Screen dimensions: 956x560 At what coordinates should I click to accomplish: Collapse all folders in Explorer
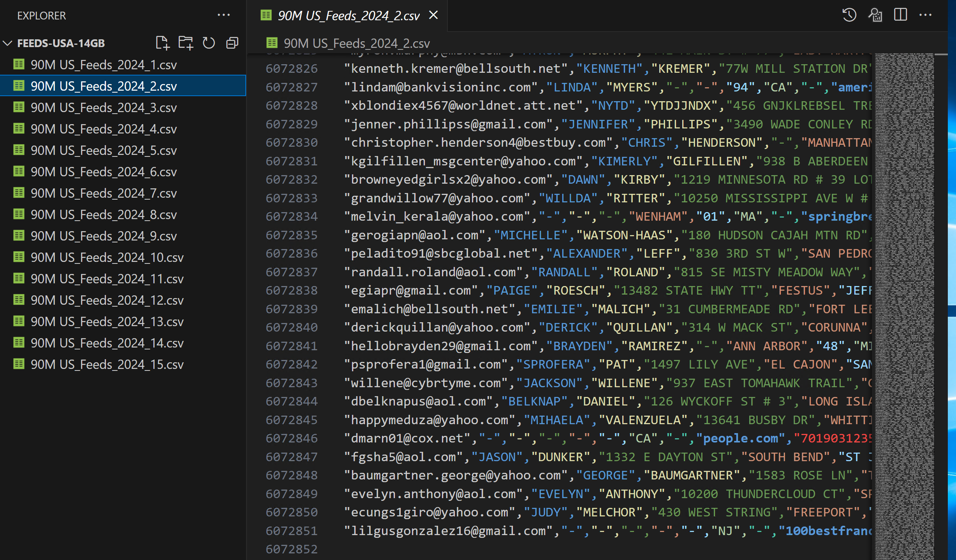point(232,43)
